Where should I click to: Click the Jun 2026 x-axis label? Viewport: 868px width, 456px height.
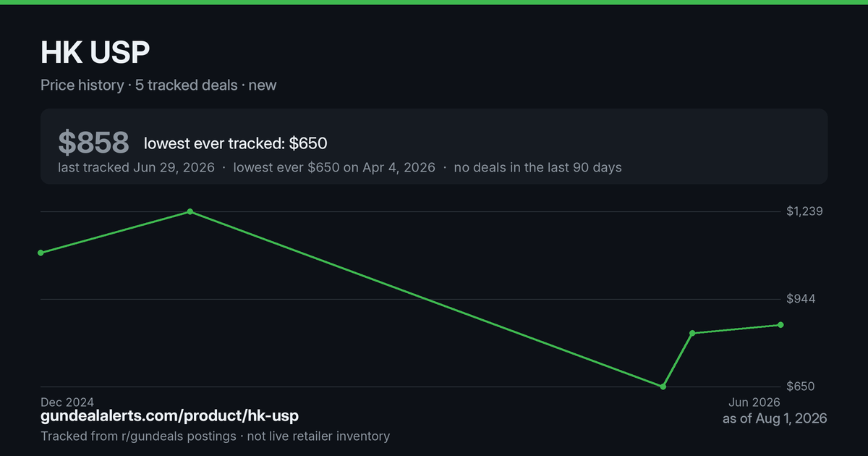pyautogui.click(x=754, y=402)
